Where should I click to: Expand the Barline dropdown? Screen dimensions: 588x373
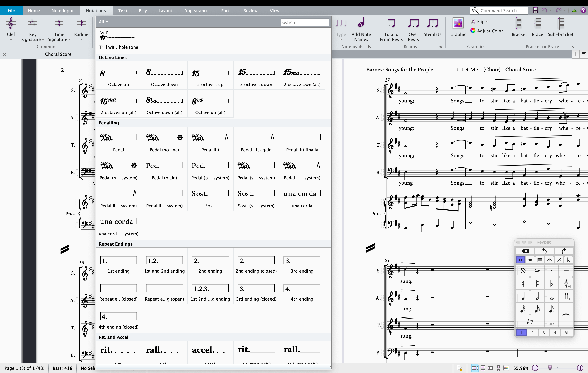pos(81,39)
